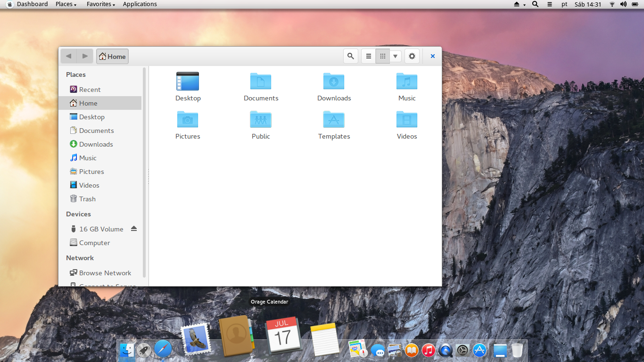The image size is (644, 362).
Task: Go back with the left arrow button
Action: [x=68, y=56]
